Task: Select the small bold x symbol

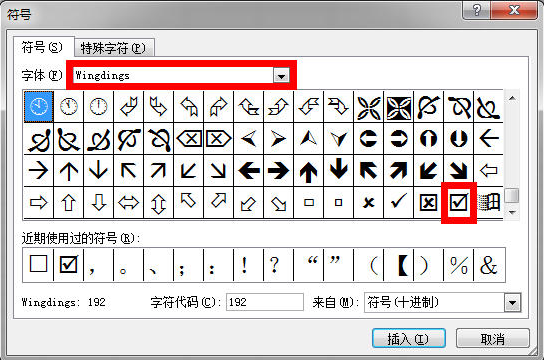Action: pyautogui.click(x=368, y=203)
